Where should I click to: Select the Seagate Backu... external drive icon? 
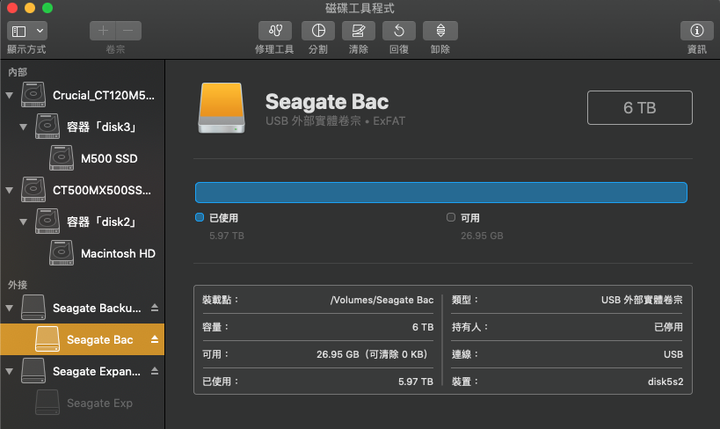tap(34, 307)
